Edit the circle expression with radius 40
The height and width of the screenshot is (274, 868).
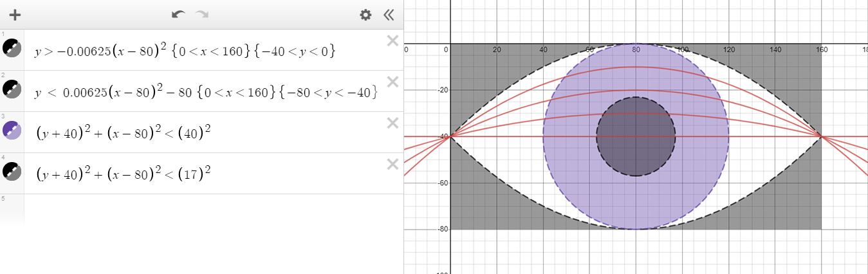(124, 133)
